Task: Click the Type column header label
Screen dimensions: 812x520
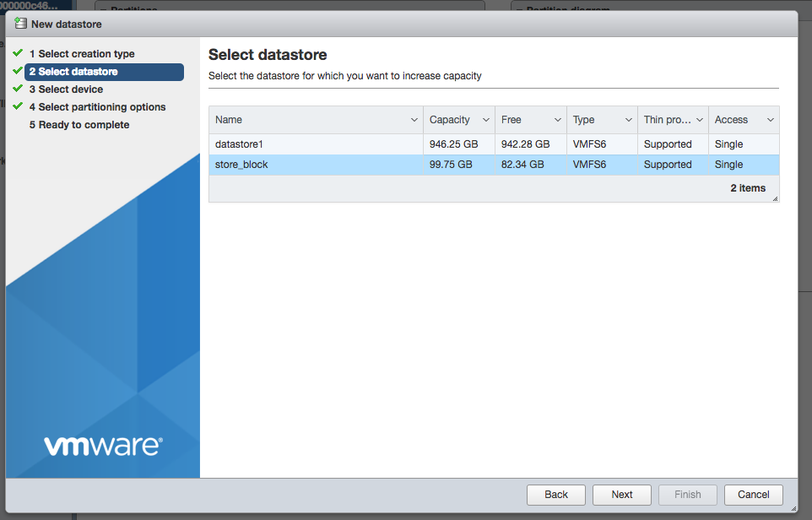Action: pos(583,120)
